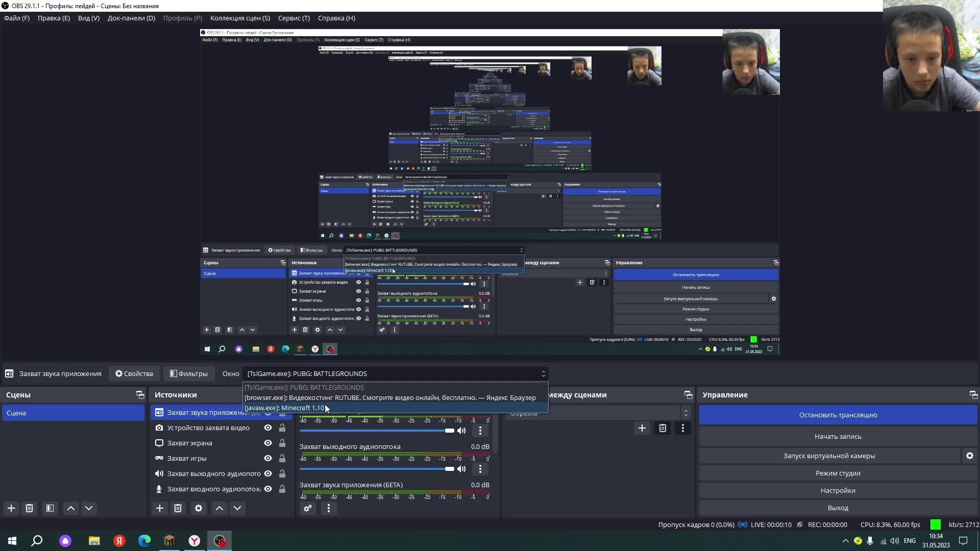
Task: Expand the Окно window selection combo box
Action: (x=394, y=373)
